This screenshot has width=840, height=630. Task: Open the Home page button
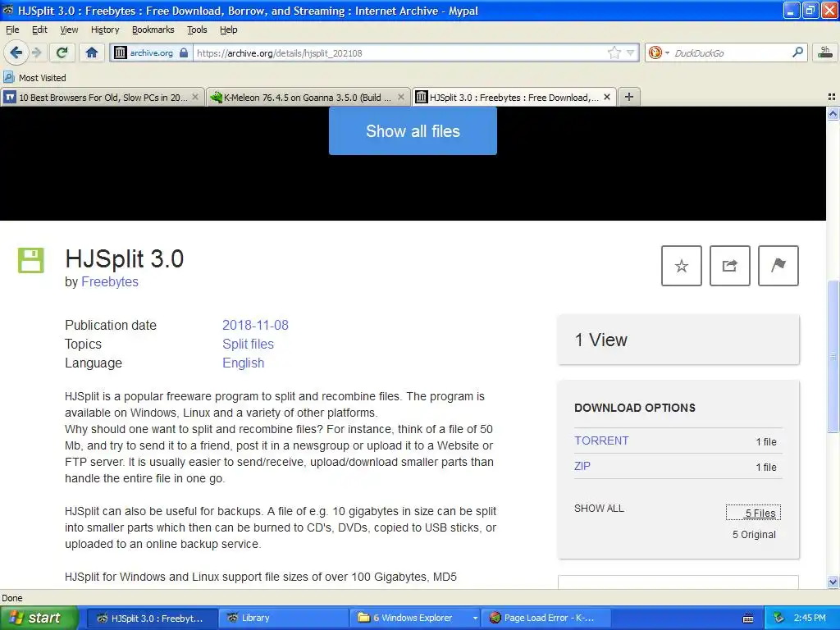pos(92,52)
